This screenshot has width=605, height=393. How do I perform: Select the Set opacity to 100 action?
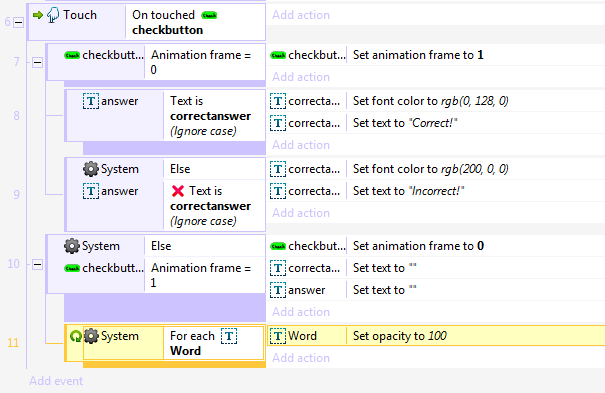(x=400, y=336)
